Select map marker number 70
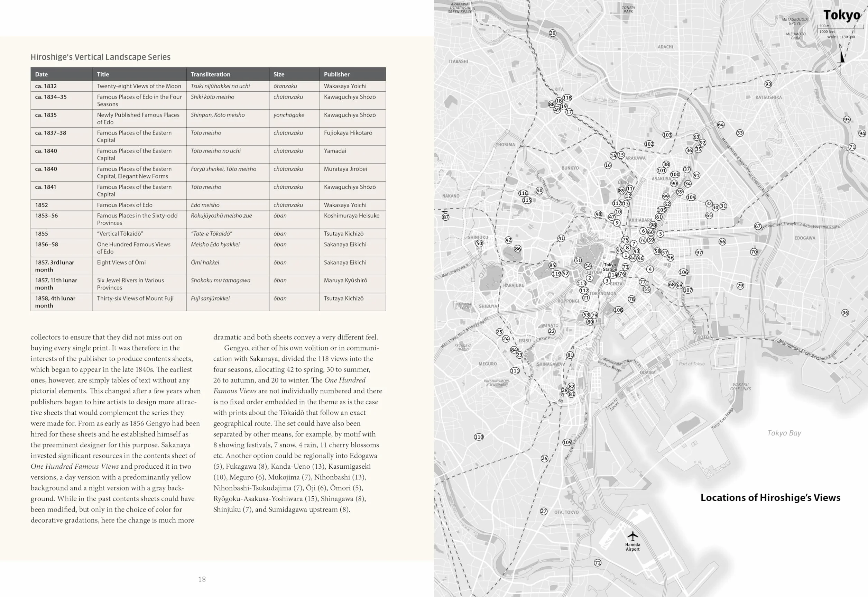The image size is (868, 597). pyautogui.click(x=754, y=252)
